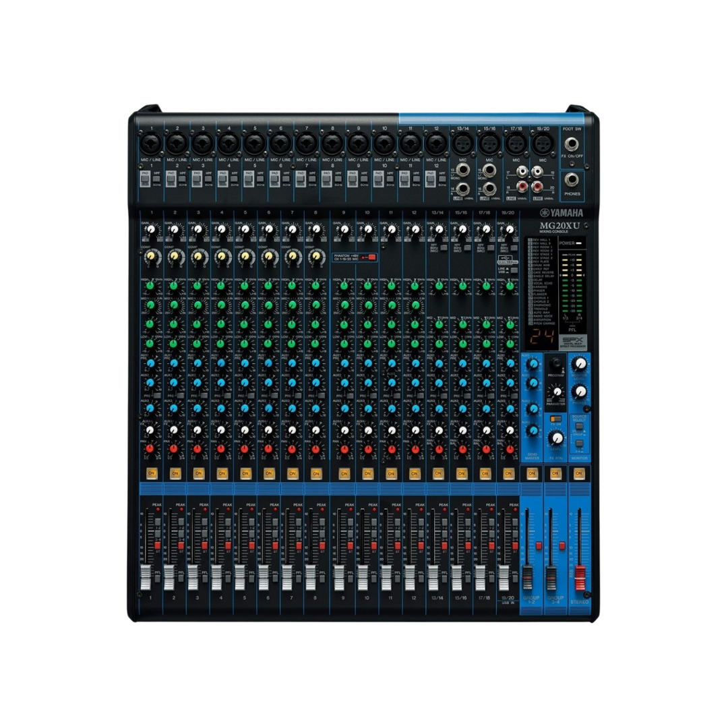This screenshot has width=728, height=728.
Task: Click the channel 3 COMP knob
Action: pyautogui.click(x=198, y=256)
